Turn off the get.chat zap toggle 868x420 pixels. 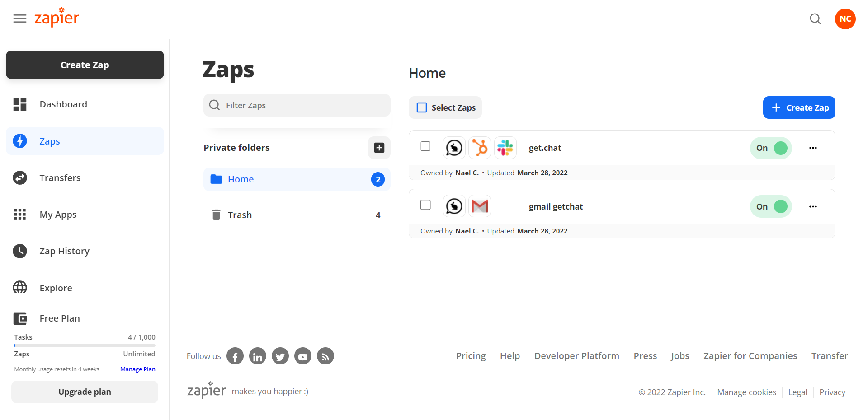pos(771,148)
